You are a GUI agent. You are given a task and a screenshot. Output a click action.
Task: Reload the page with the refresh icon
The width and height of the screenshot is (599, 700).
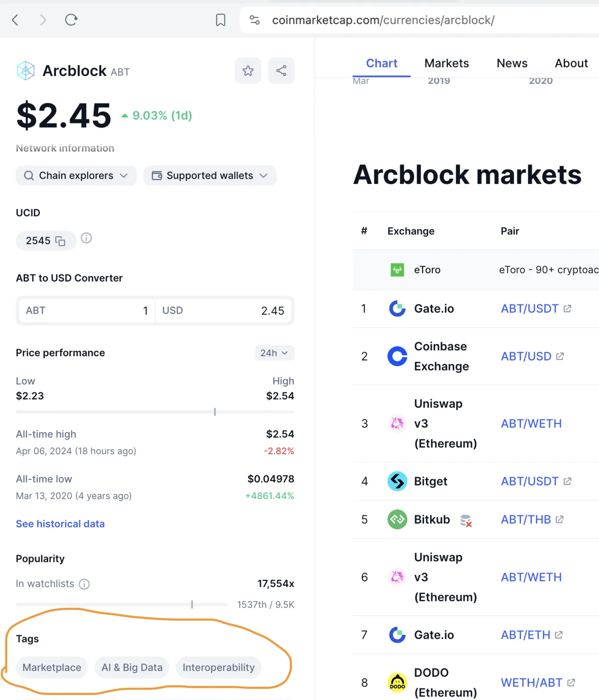(71, 20)
